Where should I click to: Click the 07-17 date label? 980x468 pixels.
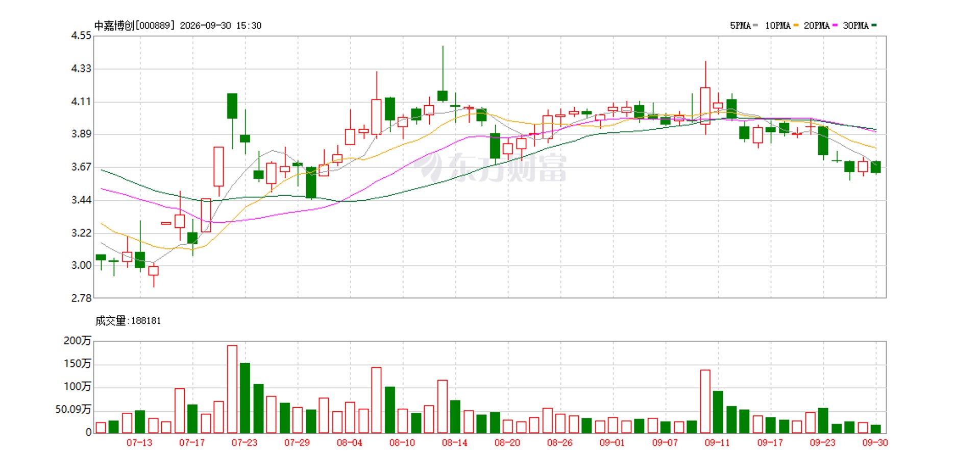coord(192,443)
